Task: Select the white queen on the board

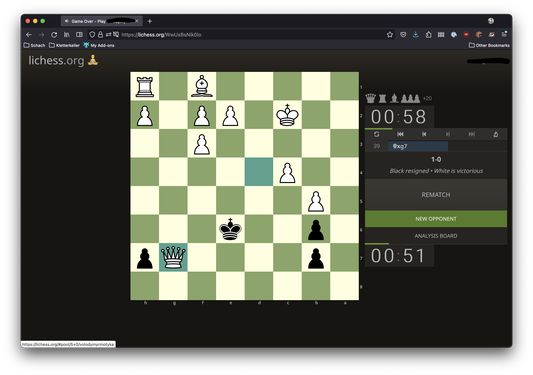Action: [x=173, y=257]
